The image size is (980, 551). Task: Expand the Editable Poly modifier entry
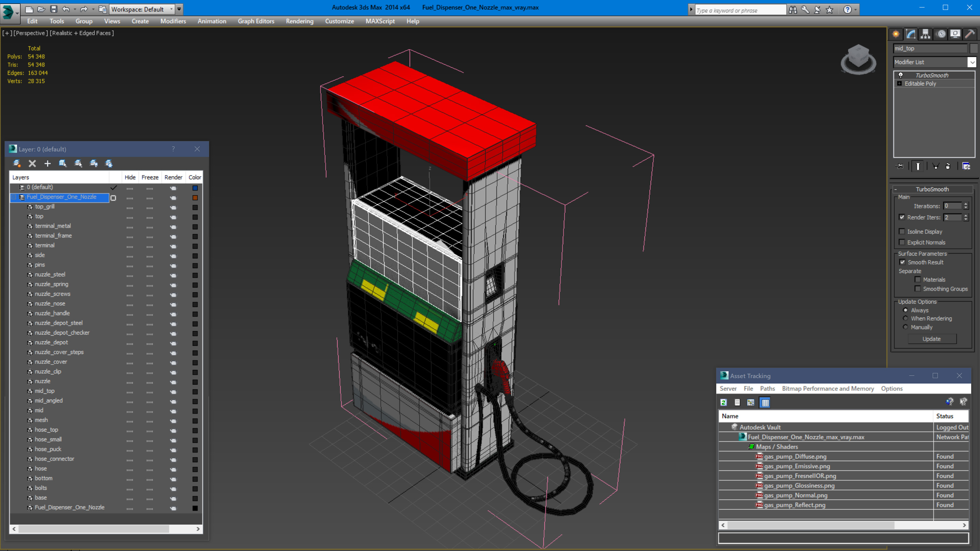899,83
